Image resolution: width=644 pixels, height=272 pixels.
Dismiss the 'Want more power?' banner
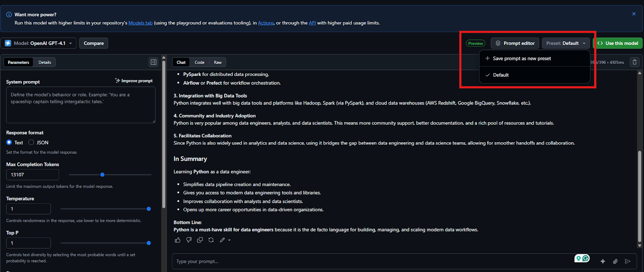634,14
